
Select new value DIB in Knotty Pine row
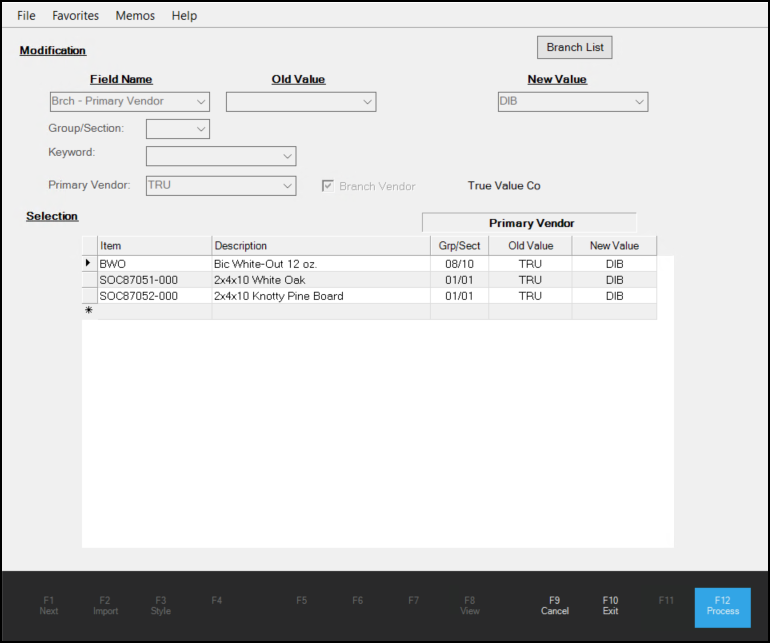pos(614,296)
